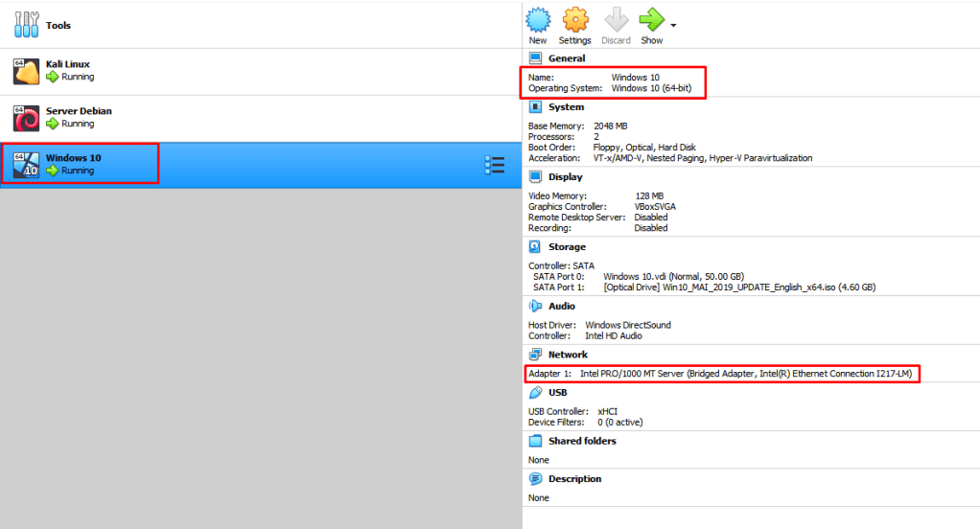980x529 pixels.
Task: Open the Settings gear icon
Action: coord(574,20)
